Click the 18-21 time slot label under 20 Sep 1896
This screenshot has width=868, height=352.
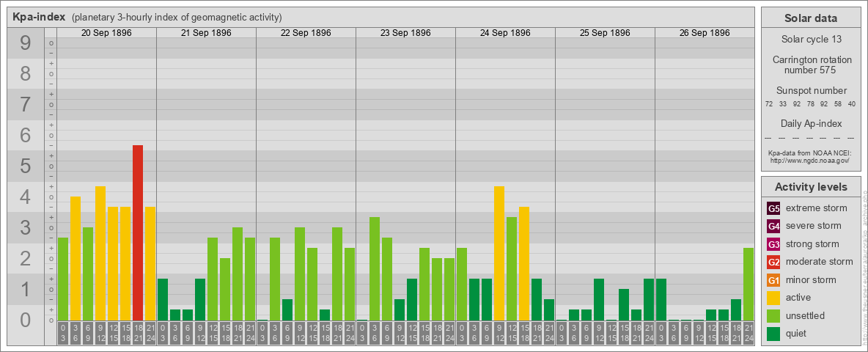pyautogui.click(x=138, y=333)
